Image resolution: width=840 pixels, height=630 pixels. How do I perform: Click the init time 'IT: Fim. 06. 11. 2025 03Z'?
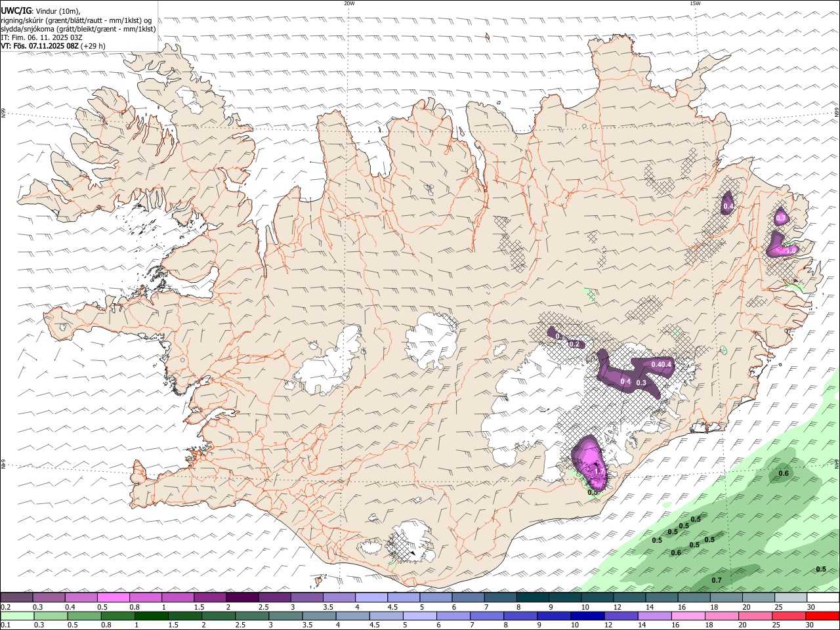click(41, 37)
